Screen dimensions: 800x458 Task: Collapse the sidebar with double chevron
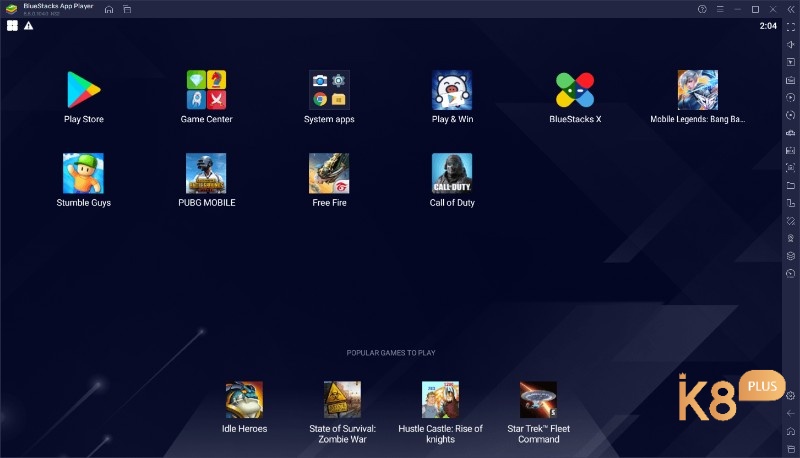click(791, 9)
